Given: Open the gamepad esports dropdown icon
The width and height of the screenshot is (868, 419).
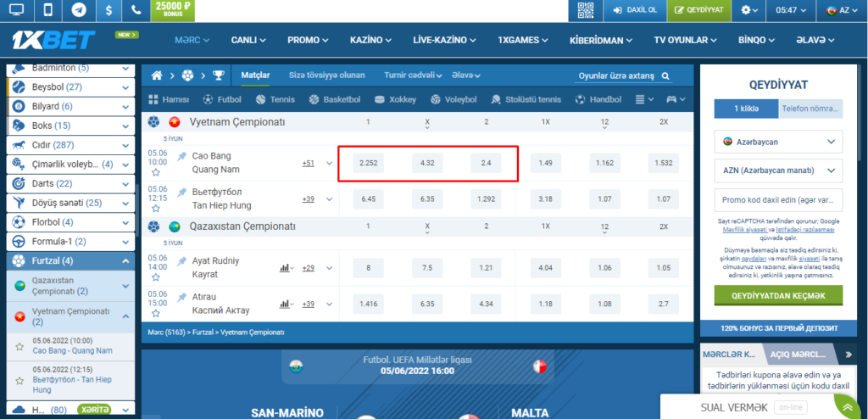Looking at the screenshot, I should (x=676, y=99).
